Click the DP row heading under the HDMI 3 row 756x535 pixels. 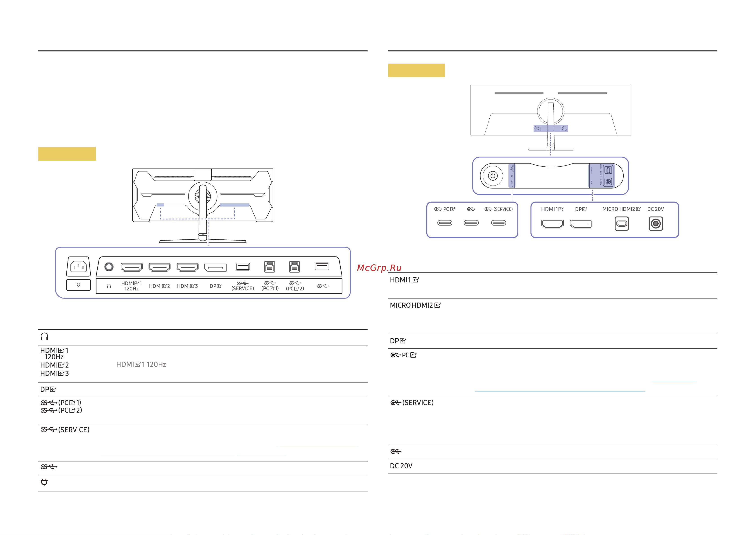click(48, 389)
